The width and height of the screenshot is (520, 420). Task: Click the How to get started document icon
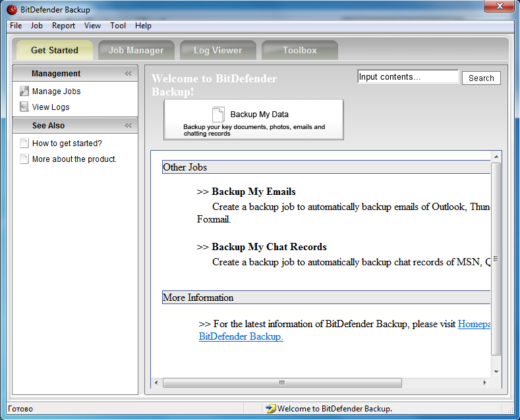point(24,143)
